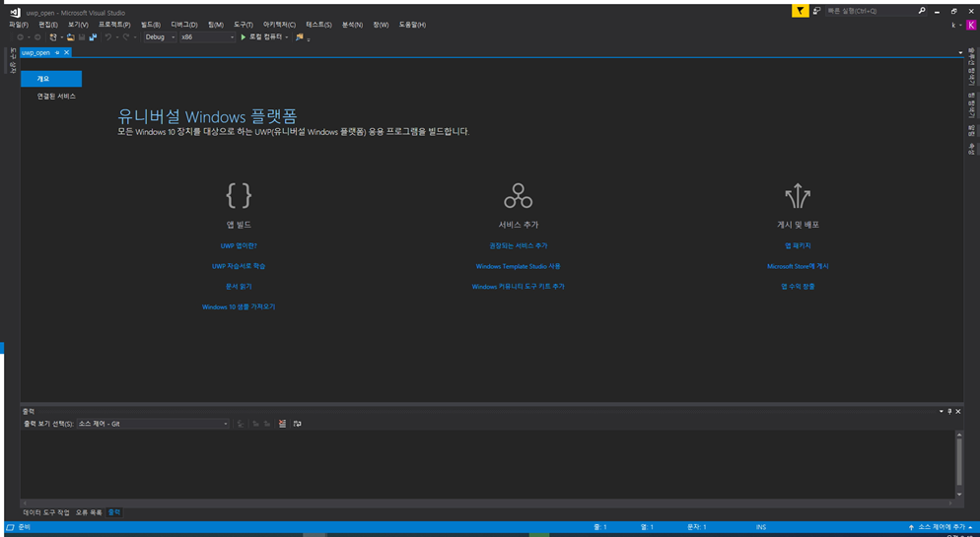Viewport: 980px width, 537px height.
Task: Expand the user account k dropdown
Action: click(x=960, y=25)
